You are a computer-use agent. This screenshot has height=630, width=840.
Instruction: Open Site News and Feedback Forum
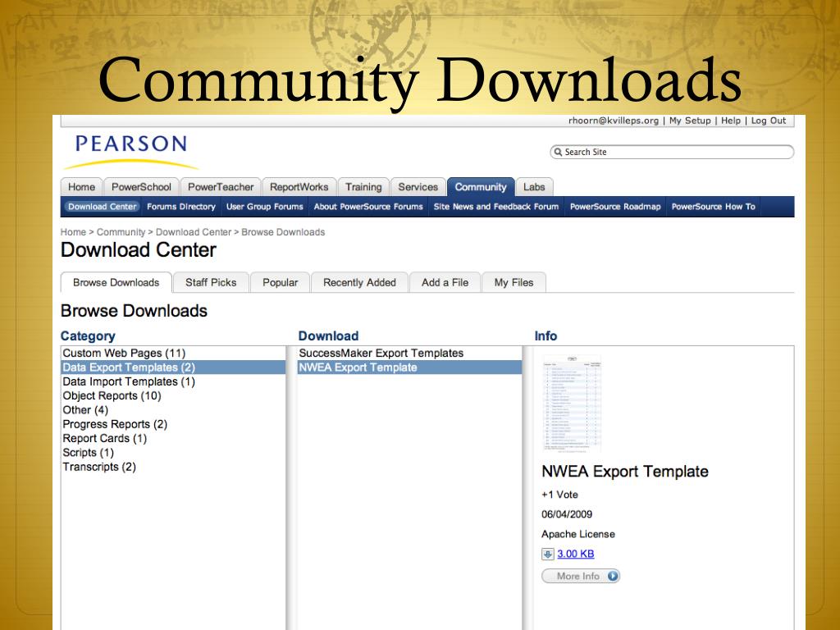496,207
